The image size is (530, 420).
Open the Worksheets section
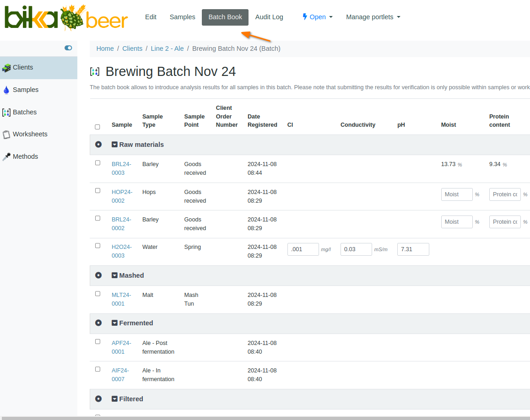coord(29,134)
